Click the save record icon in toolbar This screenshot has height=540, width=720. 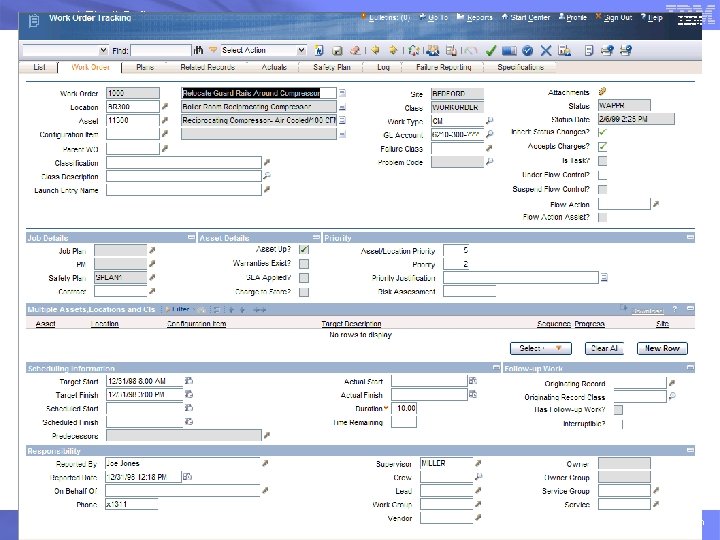click(337, 51)
